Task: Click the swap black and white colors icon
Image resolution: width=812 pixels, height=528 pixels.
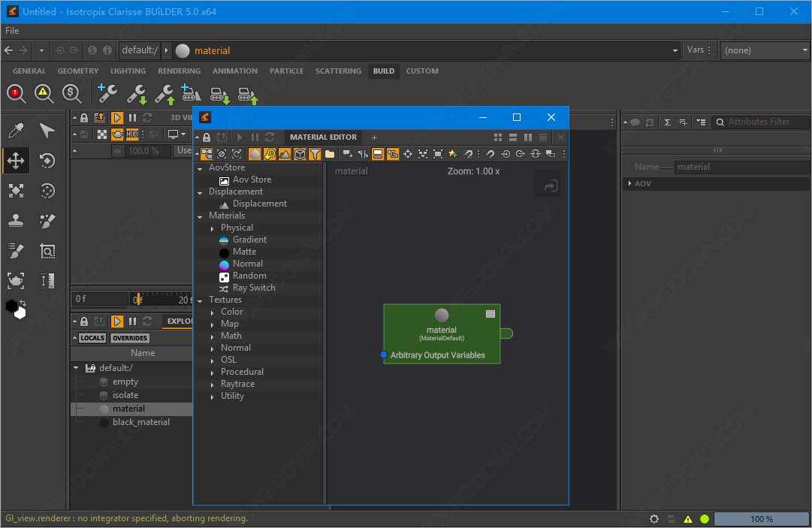Action: point(23,303)
